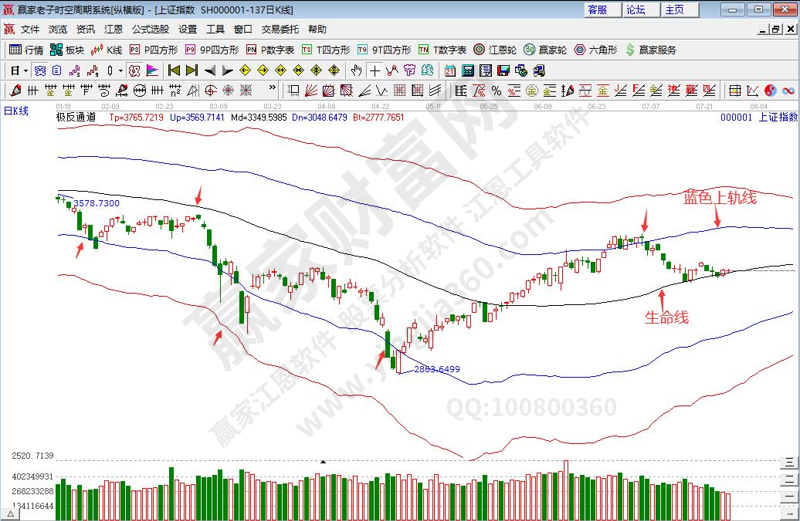Click the 极反通道 indicator label
This screenshot has height=521, width=800.
76,117
